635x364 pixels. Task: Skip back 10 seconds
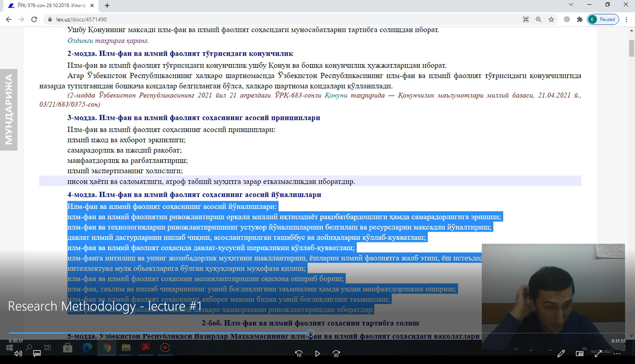[x=299, y=354]
